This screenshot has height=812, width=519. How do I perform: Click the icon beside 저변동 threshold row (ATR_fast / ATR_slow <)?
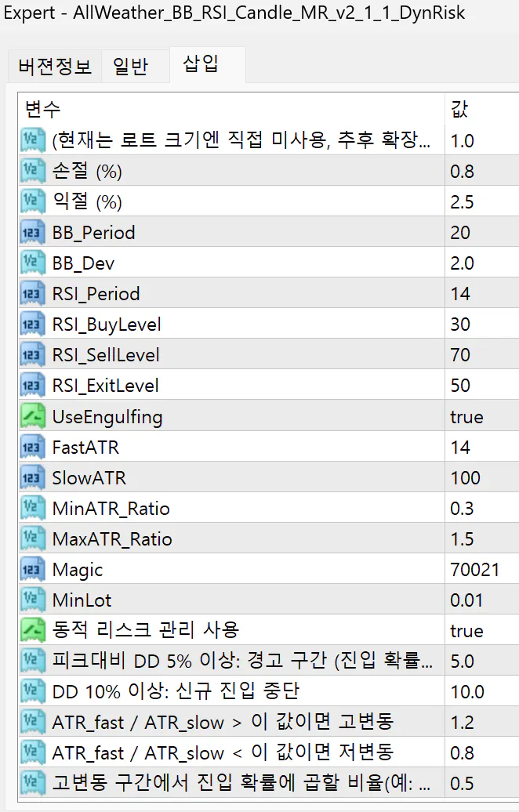pos(32,752)
